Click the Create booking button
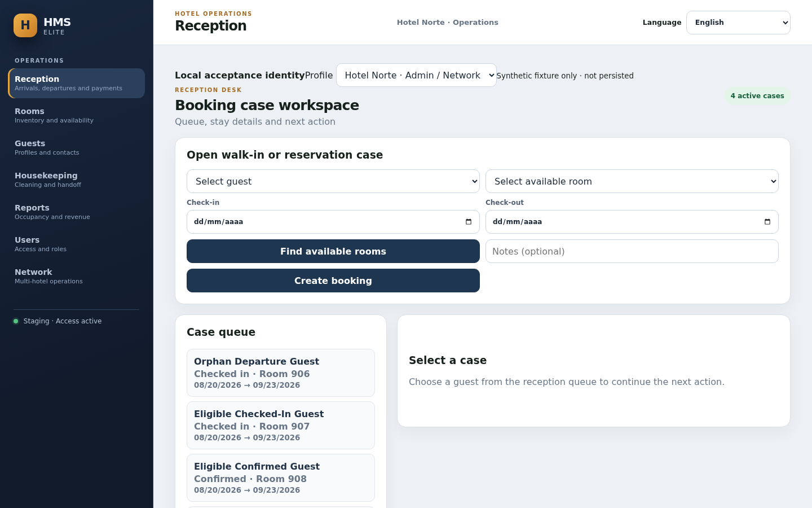 [x=333, y=281]
